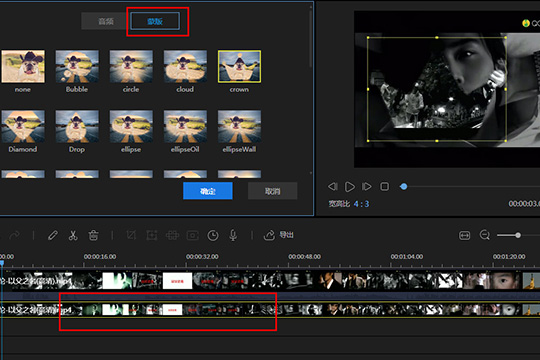Confirm with the blue 确定 button
This screenshot has height=360, width=540.
click(208, 191)
